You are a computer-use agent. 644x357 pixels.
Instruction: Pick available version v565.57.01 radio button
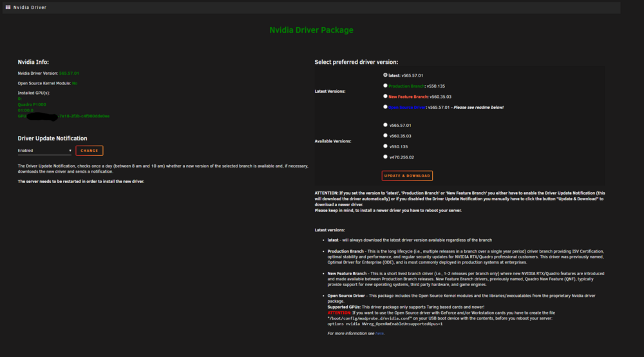(385, 125)
